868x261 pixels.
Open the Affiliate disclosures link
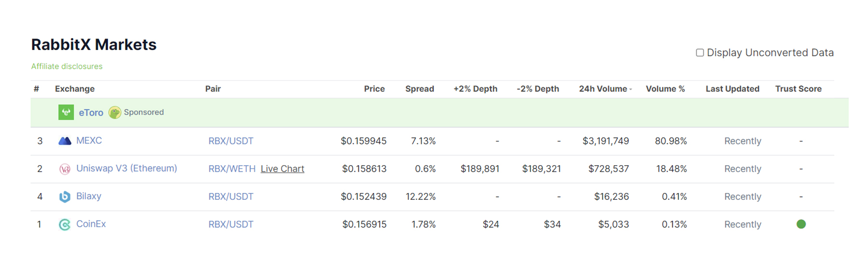click(67, 66)
